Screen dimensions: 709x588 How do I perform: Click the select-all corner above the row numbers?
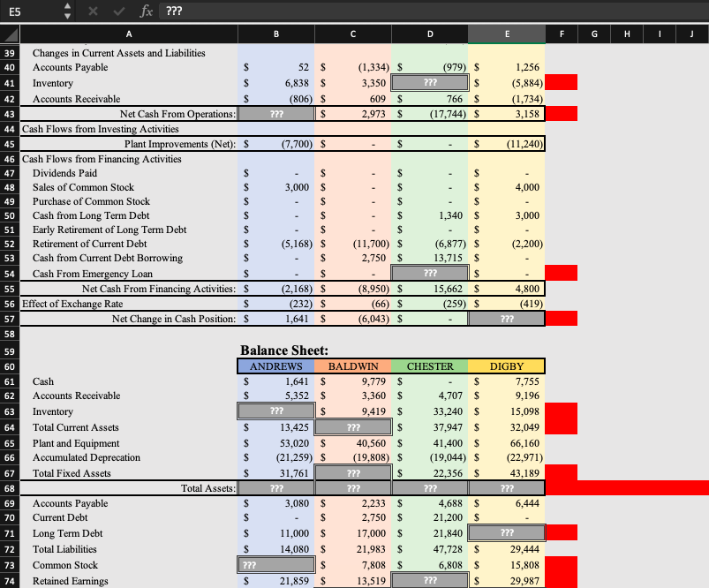(x=10, y=35)
